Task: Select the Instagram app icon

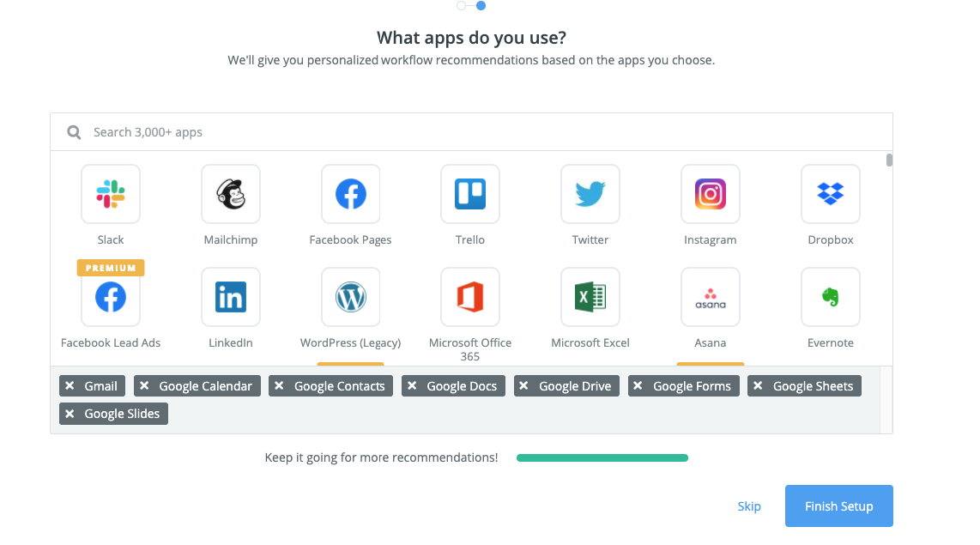Action: pyautogui.click(x=710, y=194)
